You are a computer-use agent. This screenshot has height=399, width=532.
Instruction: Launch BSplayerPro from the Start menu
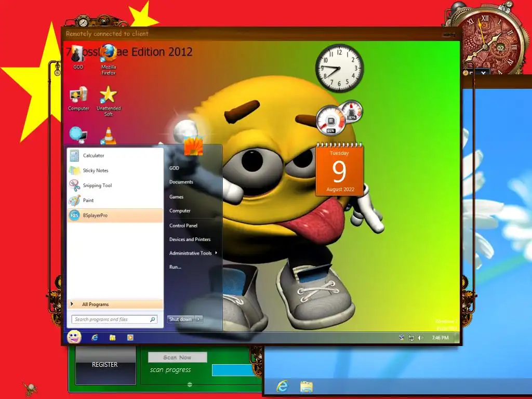coord(115,216)
